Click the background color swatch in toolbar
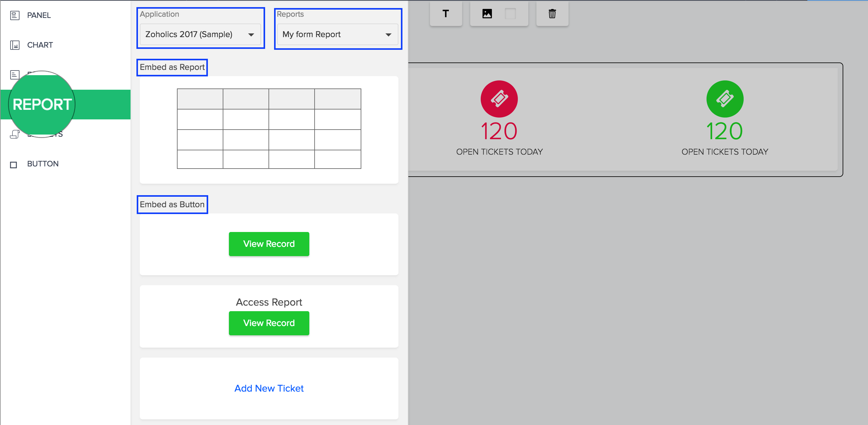This screenshot has width=868, height=425. coord(510,14)
